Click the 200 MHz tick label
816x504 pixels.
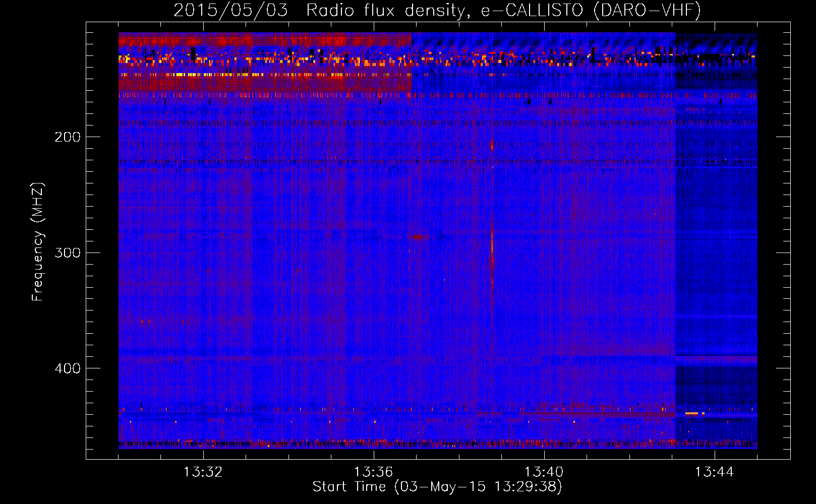click(x=67, y=137)
